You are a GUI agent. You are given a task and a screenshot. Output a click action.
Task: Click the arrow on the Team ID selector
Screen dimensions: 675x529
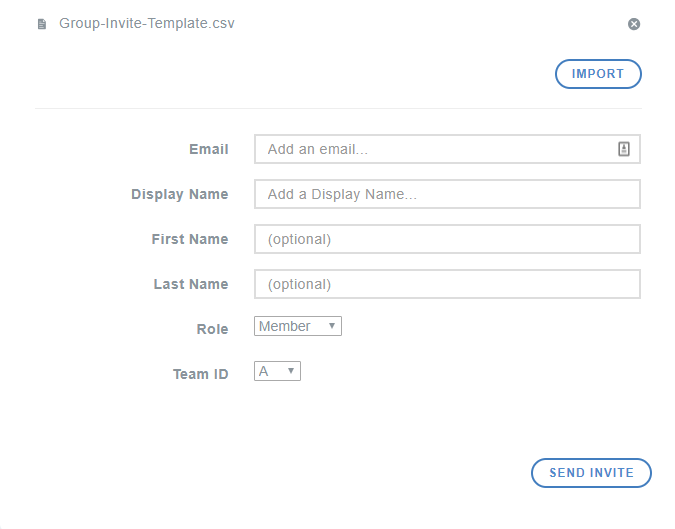[290, 371]
